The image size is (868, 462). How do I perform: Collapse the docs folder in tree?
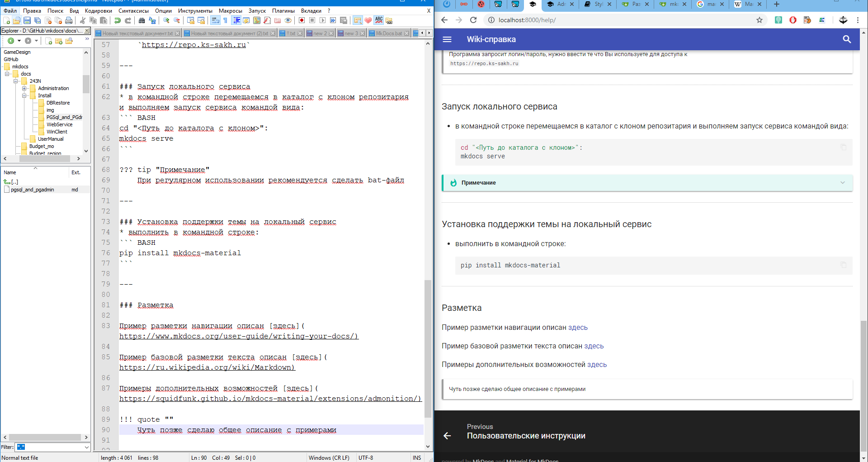7,74
